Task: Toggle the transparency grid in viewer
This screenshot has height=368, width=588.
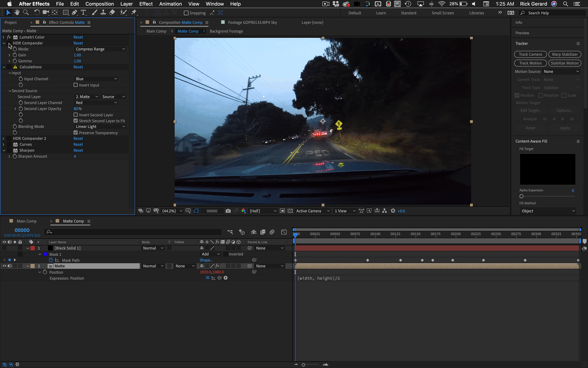Action: [290, 211]
